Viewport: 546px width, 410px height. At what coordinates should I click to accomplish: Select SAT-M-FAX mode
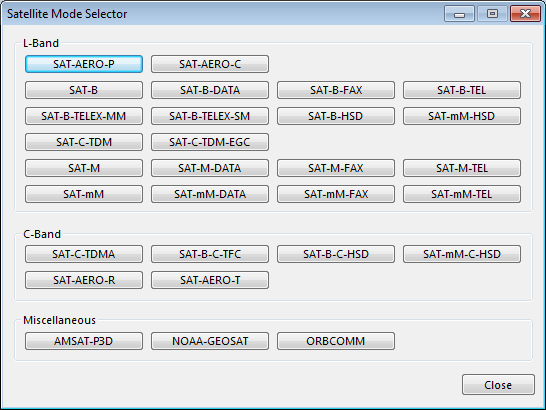tap(336, 168)
